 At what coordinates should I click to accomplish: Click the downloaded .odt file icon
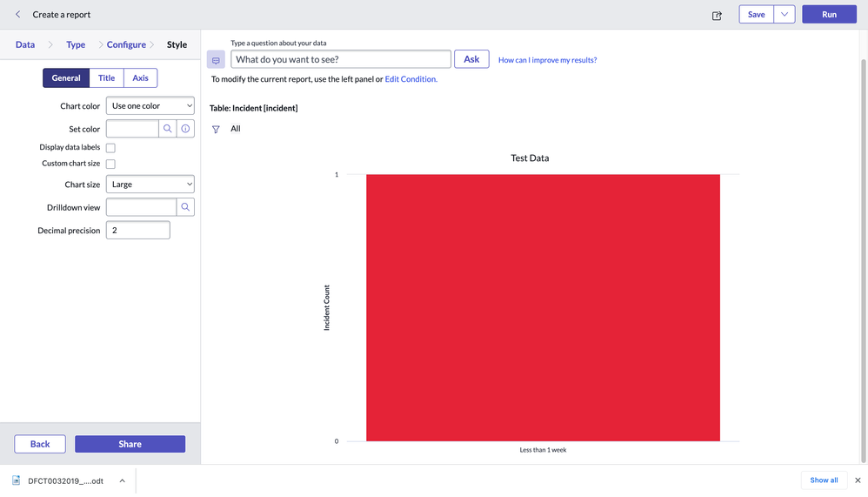[16, 480]
